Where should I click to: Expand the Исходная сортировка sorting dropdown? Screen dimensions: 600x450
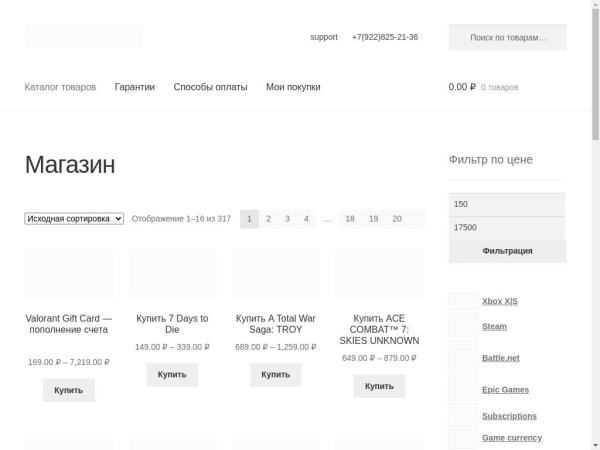point(74,218)
